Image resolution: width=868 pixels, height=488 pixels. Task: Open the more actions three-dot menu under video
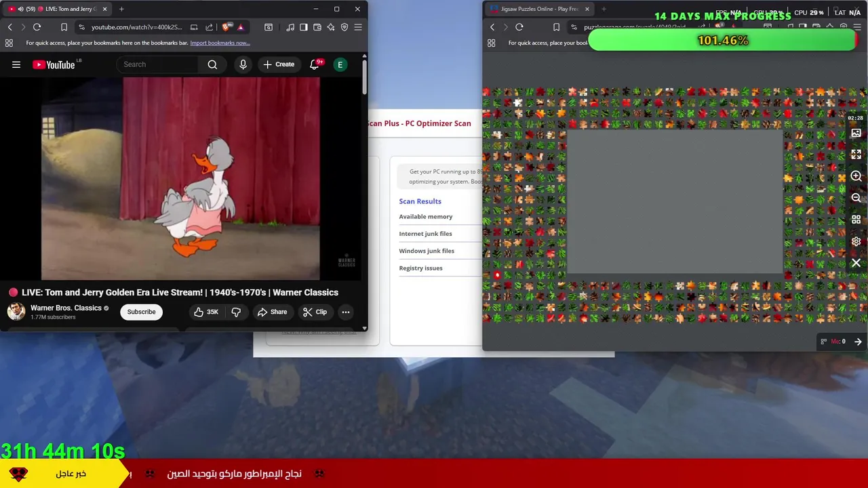(346, 312)
